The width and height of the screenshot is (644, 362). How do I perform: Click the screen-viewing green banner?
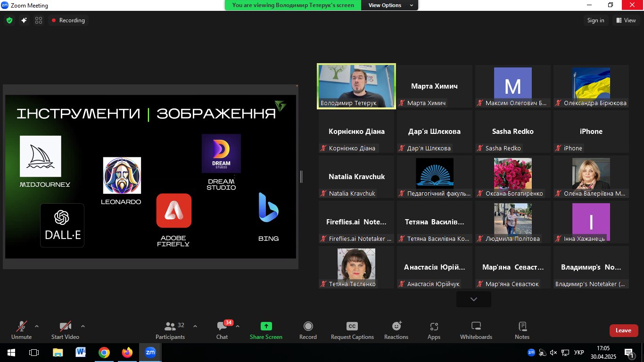[x=293, y=5]
